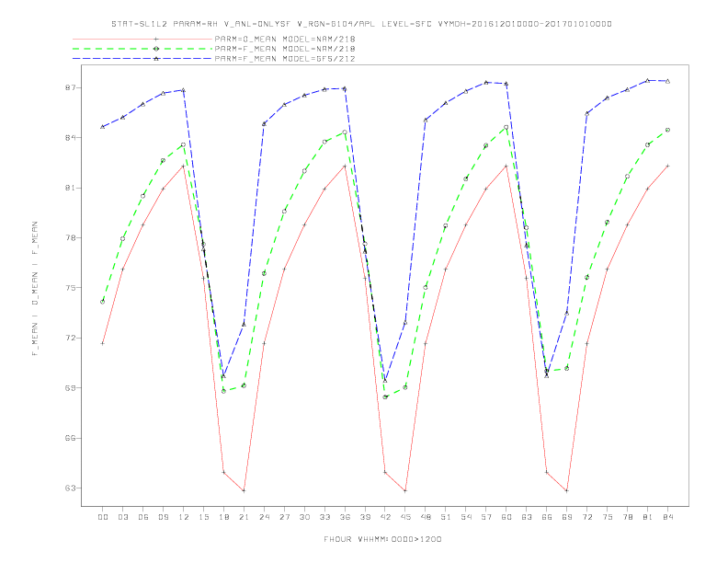Click red O_MEAN plus marker at hour 21

(244, 490)
